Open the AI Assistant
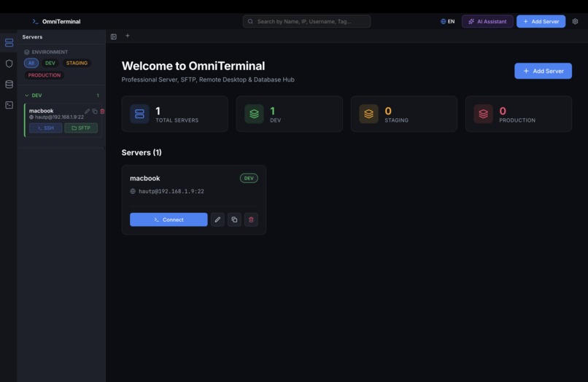Viewport: 588px width, 382px height. (487, 21)
